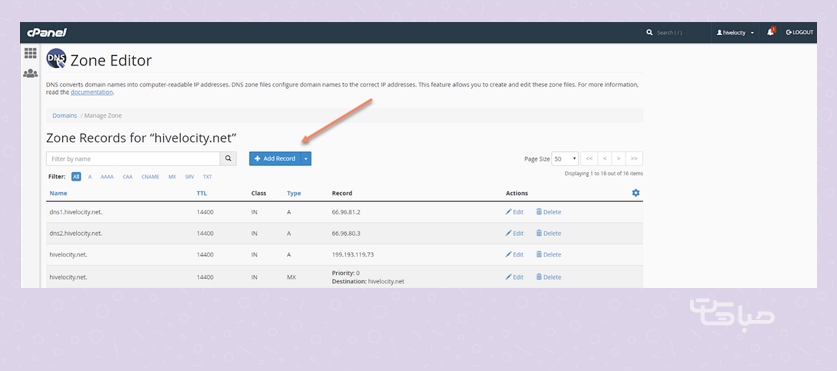Click the Add Record button
Viewport: 837px width, 371px height.
pyautogui.click(x=274, y=159)
